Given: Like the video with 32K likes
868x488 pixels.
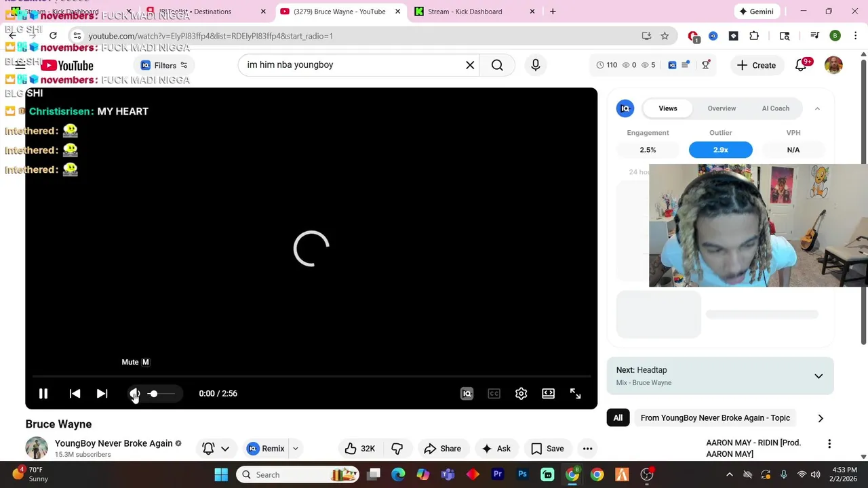Looking at the screenshot, I should click(360, 448).
